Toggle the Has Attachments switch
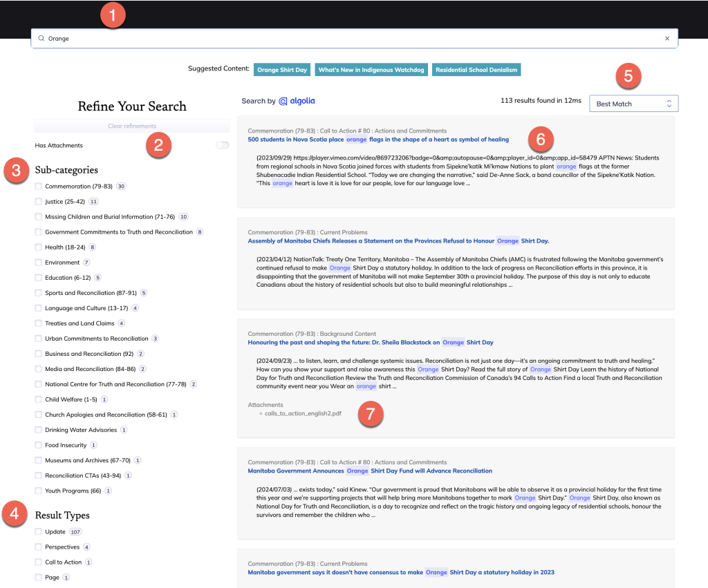This screenshot has height=588, width=708. point(222,145)
